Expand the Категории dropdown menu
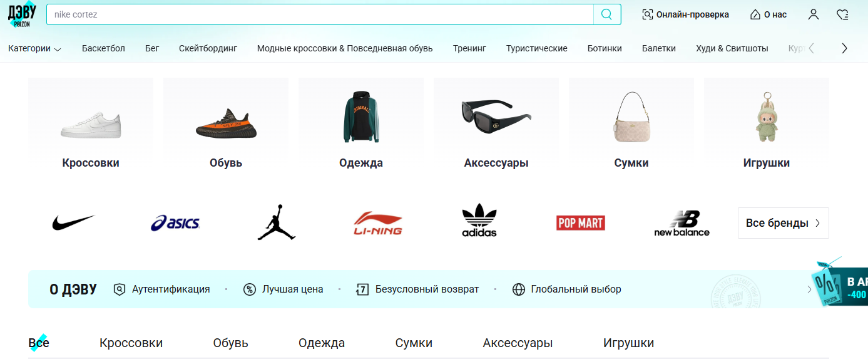This screenshot has height=364, width=868. (x=34, y=48)
